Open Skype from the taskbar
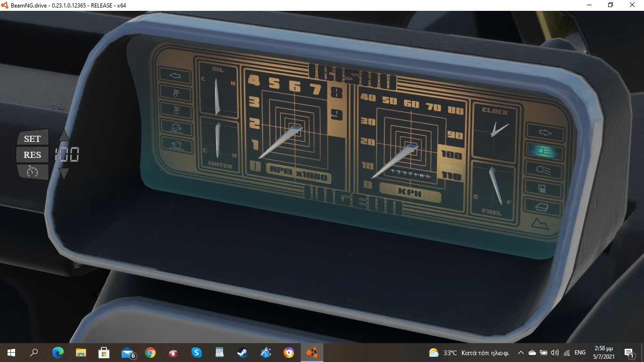 click(x=197, y=353)
